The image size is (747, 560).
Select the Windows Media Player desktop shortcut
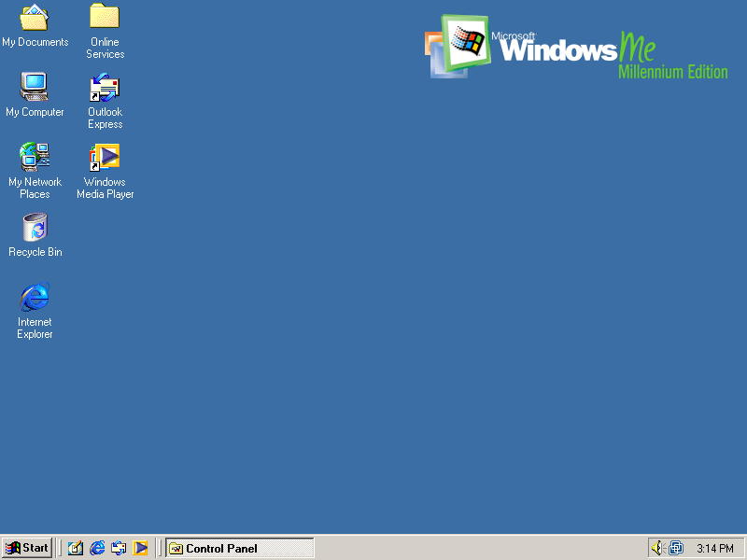pos(105,158)
